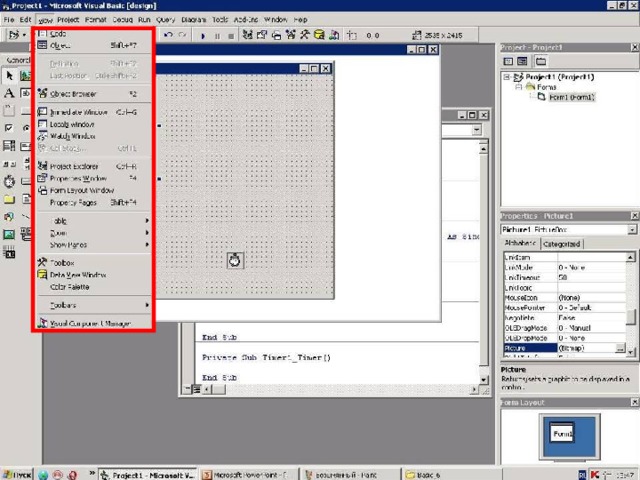Click Toggle Folders icon in Project panel
Image resolution: width=640 pixels, height=480 pixels.
coord(541,61)
